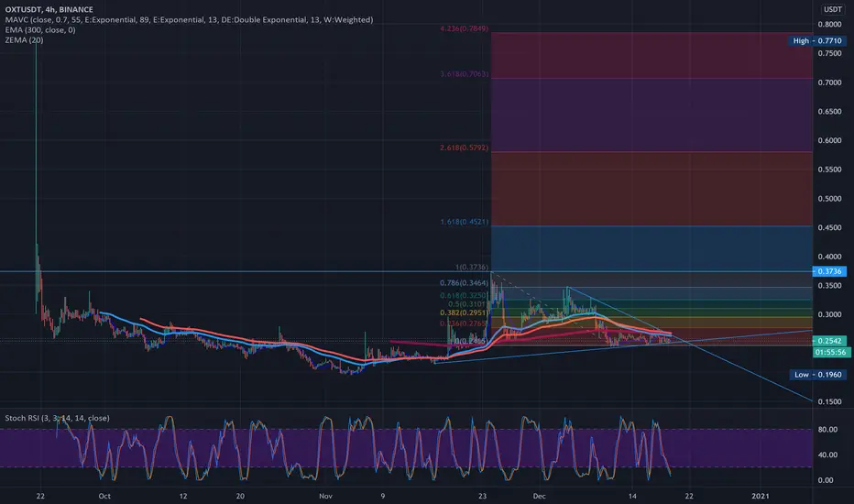Viewport: 854px width, 504px height.
Task: Click the 0.5000 price axis value
Action: [x=829, y=199]
